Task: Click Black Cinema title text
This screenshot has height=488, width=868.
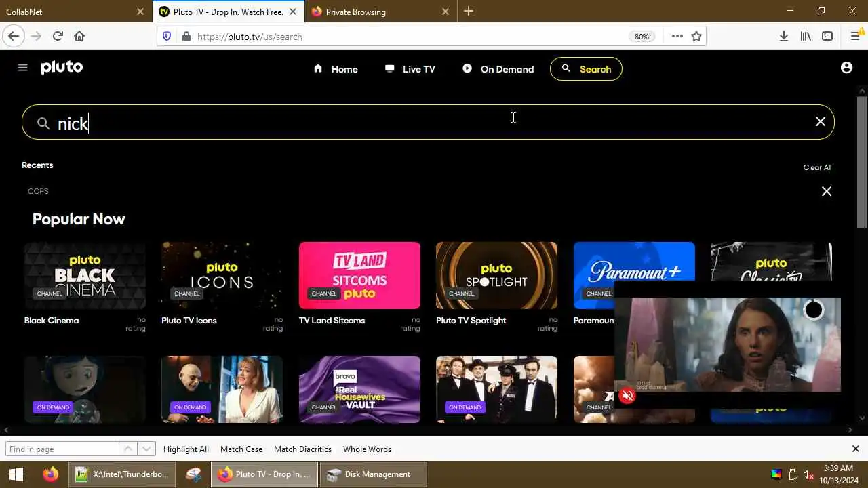Action: [52, 321]
